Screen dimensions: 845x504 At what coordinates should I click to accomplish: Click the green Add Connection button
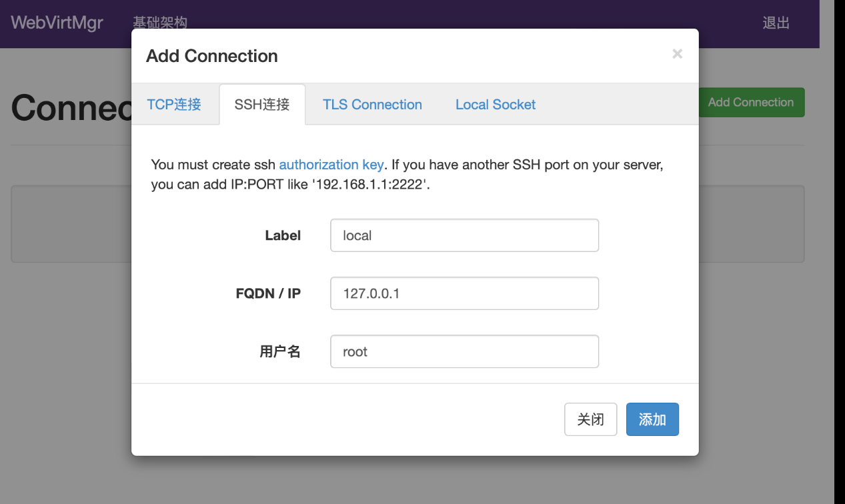tap(751, 102)
